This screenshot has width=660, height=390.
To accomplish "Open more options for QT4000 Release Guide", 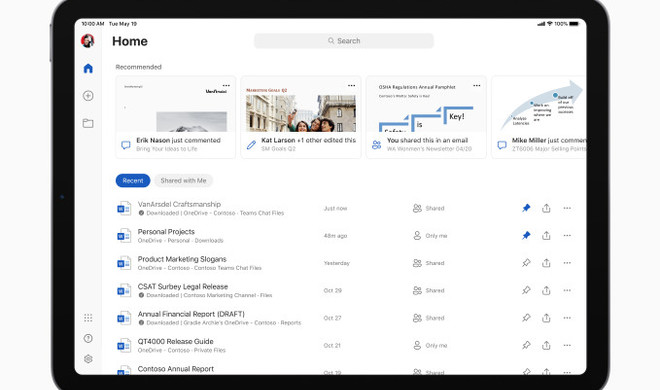I will [x=567, y=345].
